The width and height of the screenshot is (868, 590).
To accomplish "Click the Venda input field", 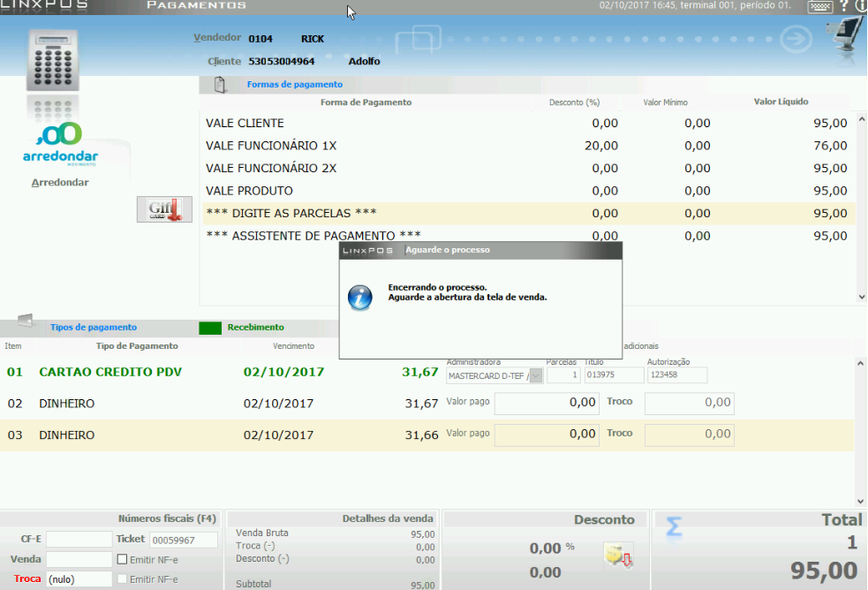I will 79,559.
